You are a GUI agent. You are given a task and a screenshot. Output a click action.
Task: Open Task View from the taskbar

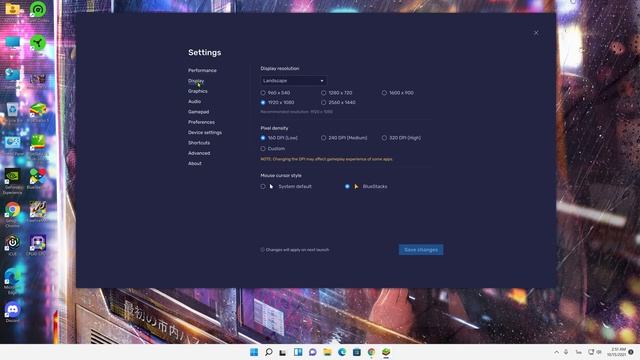click(283, 352)
